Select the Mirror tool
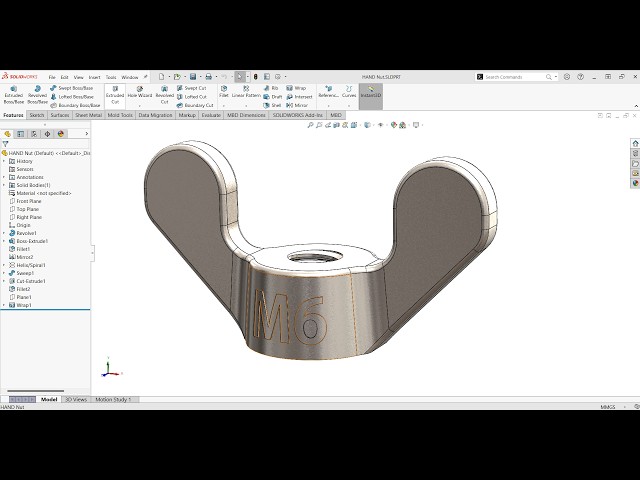Image resolution: width=640 pixels, height=480 pixels. [x=297, y=105]
